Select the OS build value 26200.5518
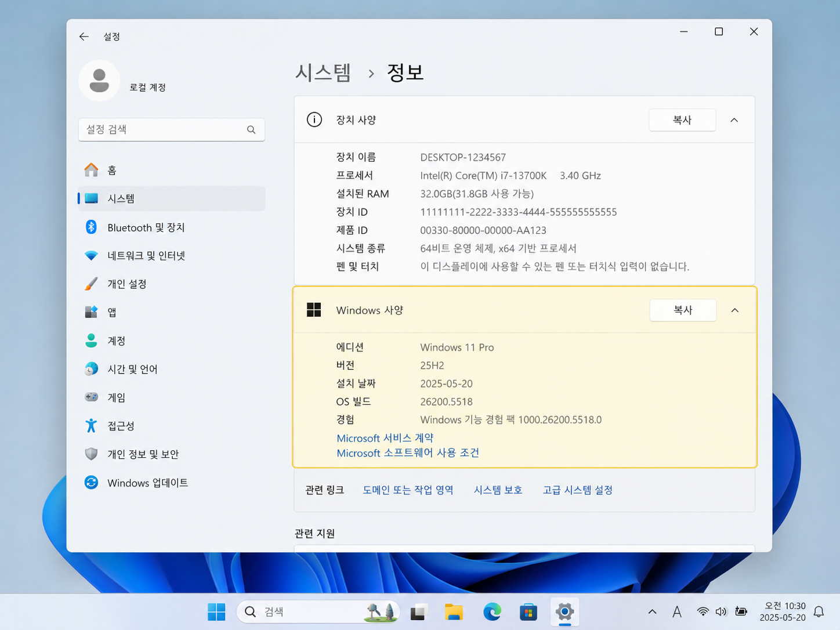840x630 pixels. (x=446, y=401)
